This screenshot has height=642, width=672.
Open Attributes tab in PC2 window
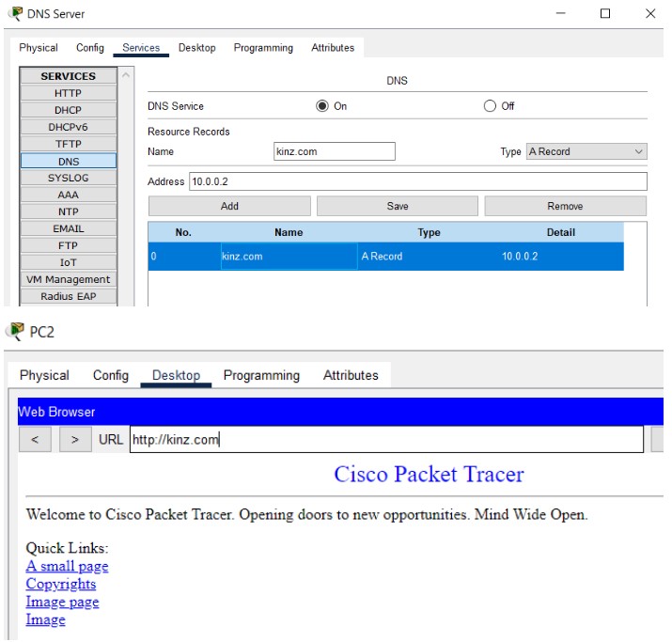[x=351, y=375]
